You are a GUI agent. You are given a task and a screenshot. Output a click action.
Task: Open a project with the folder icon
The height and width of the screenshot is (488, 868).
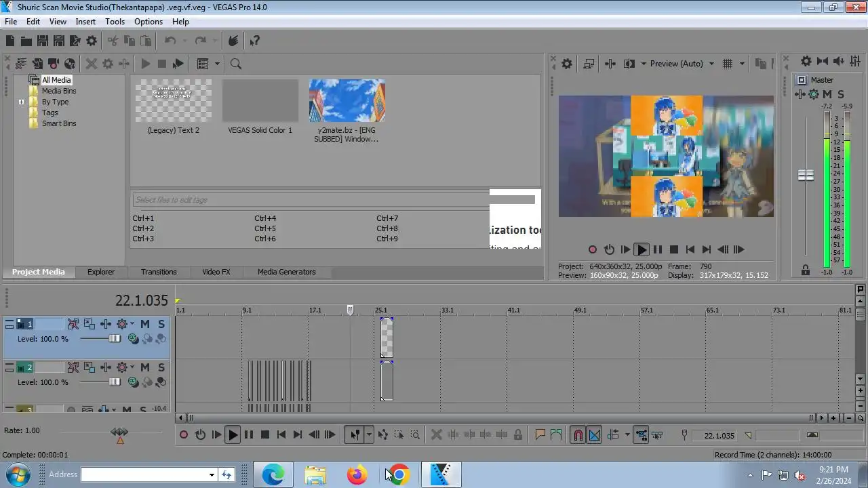pyautogui.click(x=26, y=41)
